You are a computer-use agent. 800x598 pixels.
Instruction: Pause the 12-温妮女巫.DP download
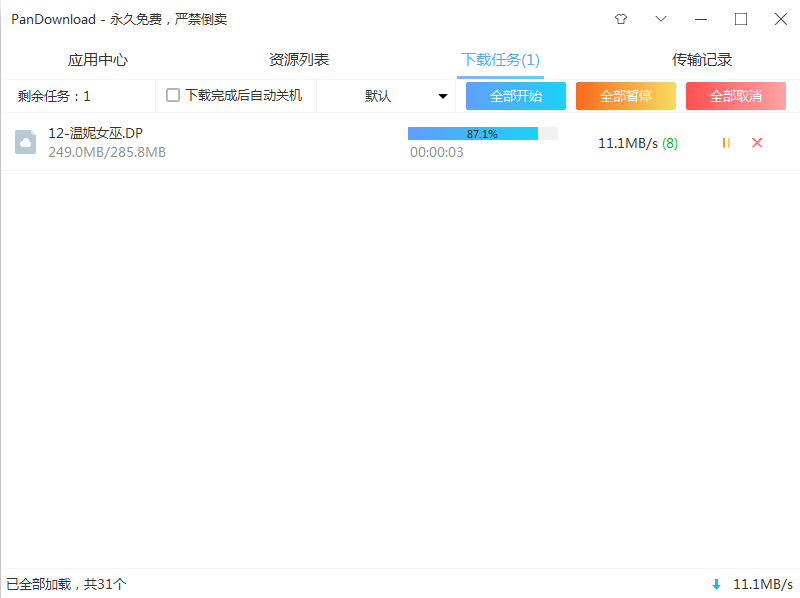pos(726,143)
